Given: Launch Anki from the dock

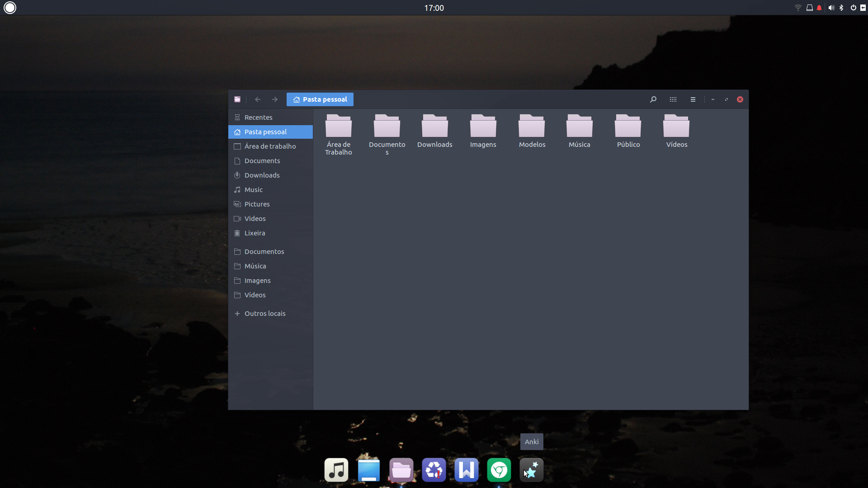Looking at the screenshot, I should (532, 470).
